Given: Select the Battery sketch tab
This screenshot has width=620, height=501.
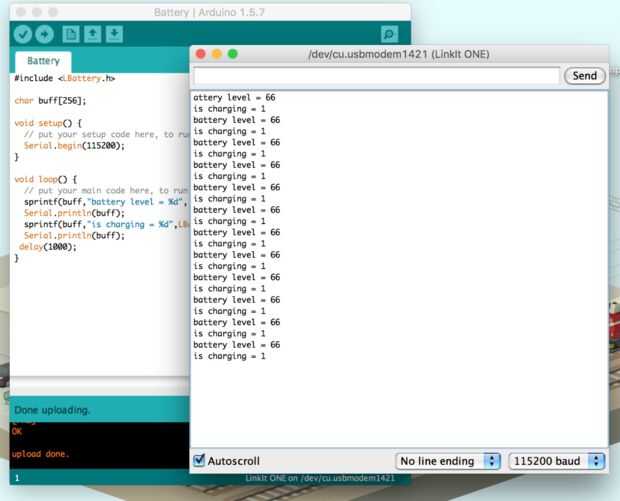Looking at the screenshot, I should 43,61.
